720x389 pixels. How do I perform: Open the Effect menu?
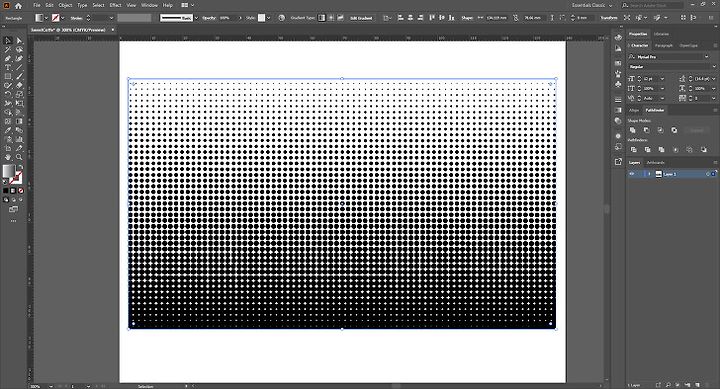point(115,6)
